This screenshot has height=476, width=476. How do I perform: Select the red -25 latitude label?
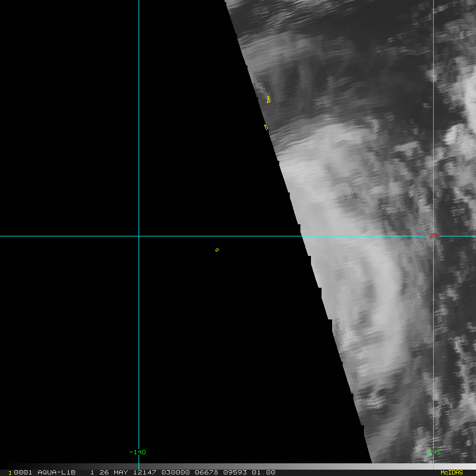pyautogui.click(x=433, y=236)
